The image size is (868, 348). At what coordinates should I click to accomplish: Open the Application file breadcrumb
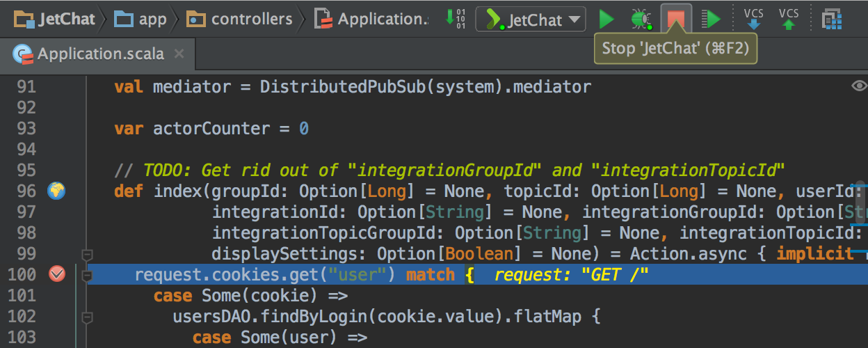(372, 19)
